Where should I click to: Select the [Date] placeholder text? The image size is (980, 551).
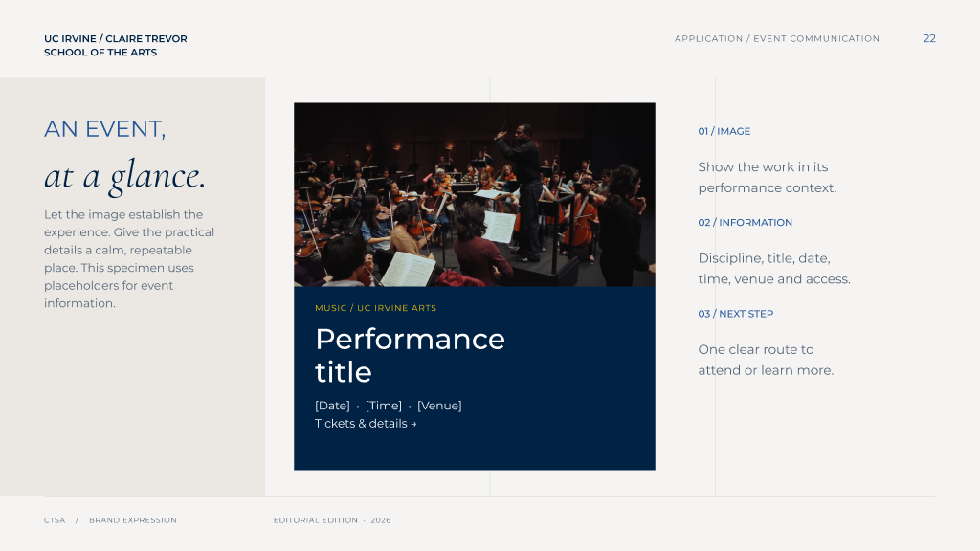click(332, 406)
